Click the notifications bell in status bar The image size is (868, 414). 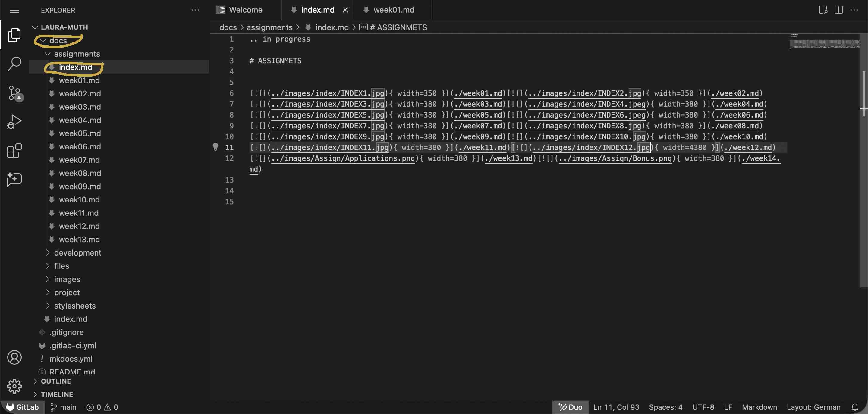[854, 407]
